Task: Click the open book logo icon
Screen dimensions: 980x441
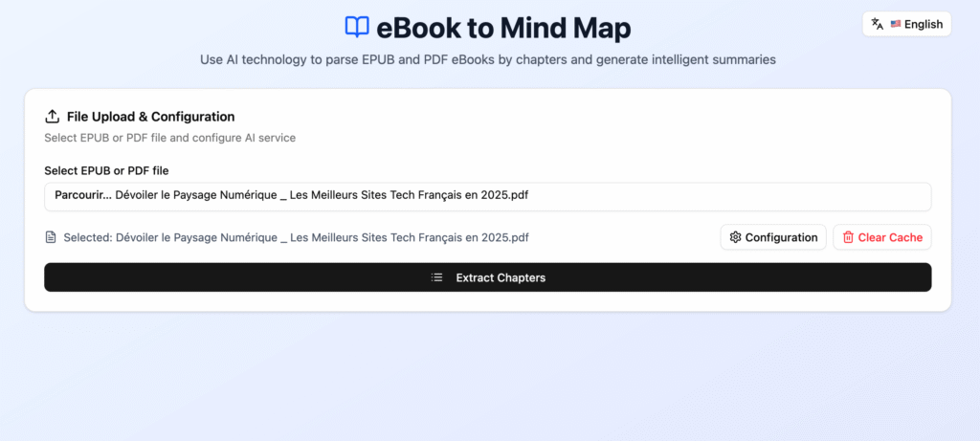Action: (x=357, y=27)
